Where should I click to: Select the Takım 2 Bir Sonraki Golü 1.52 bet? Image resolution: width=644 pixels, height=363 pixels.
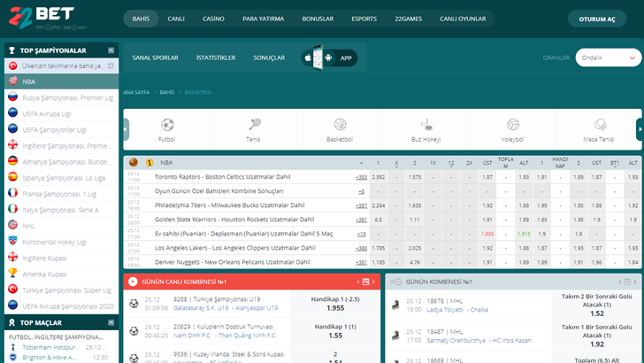tap(597, 305)
